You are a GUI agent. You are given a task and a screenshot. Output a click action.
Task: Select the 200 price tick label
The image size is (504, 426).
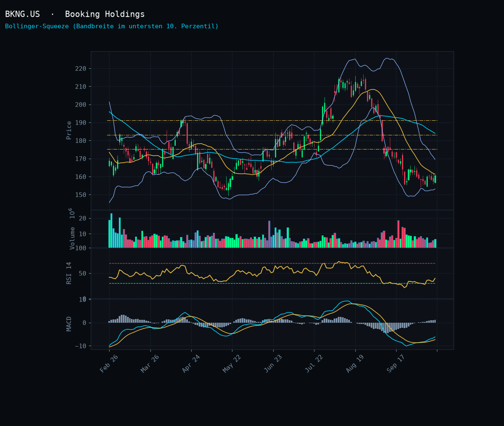[80, 105]
